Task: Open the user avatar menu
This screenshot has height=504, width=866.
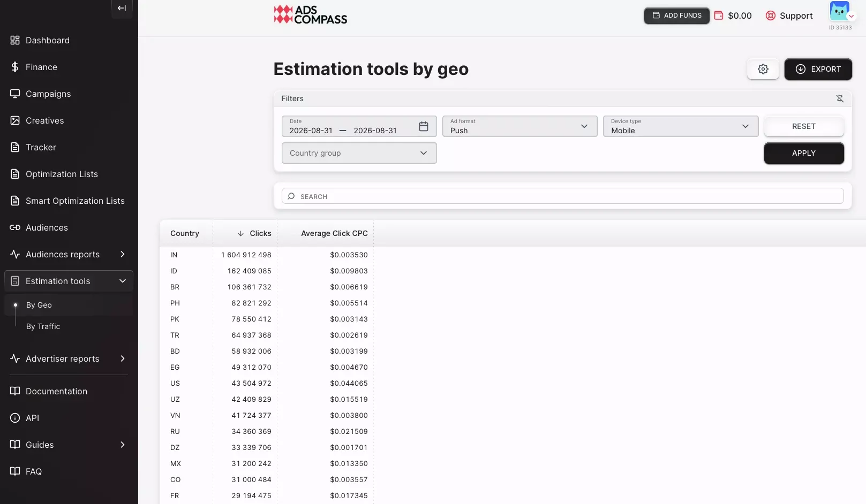Action: point(840,11)
